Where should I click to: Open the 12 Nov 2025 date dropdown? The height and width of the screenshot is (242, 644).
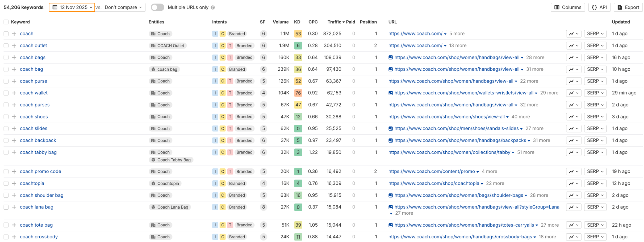point(72,7)
